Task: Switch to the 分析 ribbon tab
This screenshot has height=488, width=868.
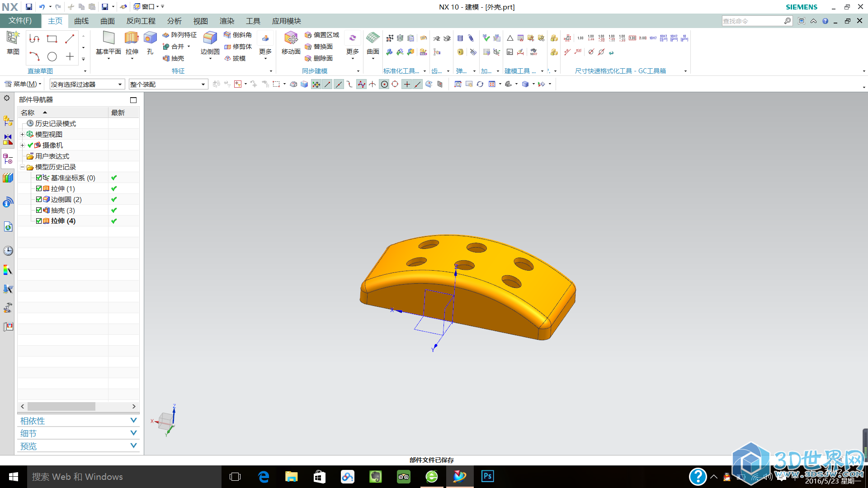Action: click(174, 21)
